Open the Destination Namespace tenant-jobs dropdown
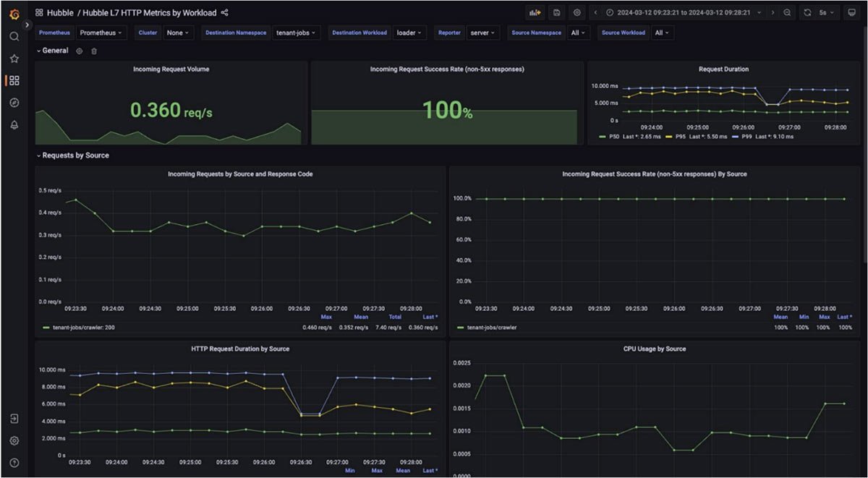This screenshot has width=868, height=478. [x=297, y=33]
